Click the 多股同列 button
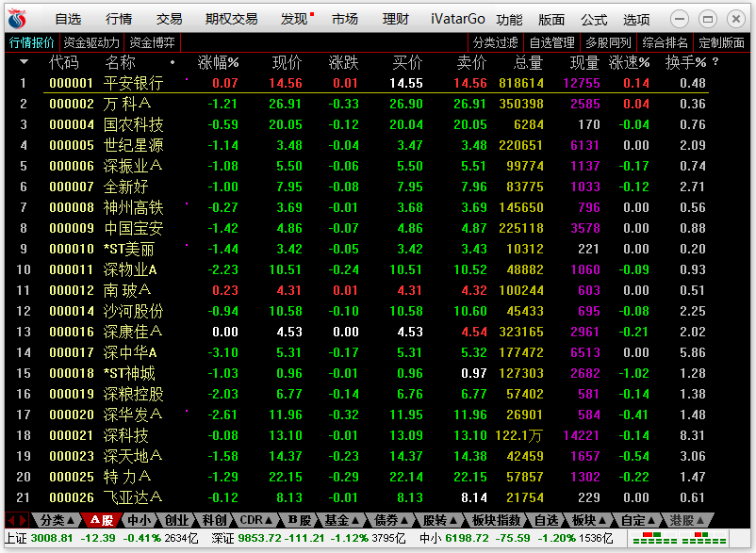Viewport: 756px width, 553px height. pyautogui.click(x=608, y=43)
